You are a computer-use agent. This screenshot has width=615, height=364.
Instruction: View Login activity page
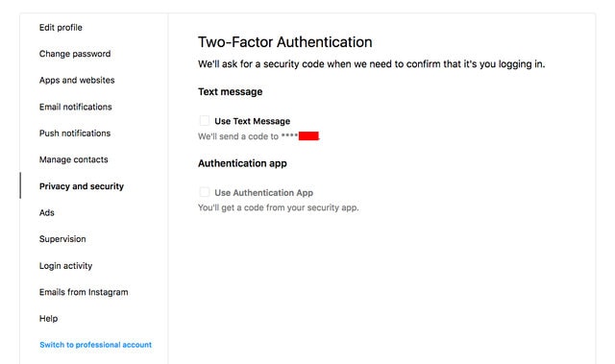click(x=66, y=266)
